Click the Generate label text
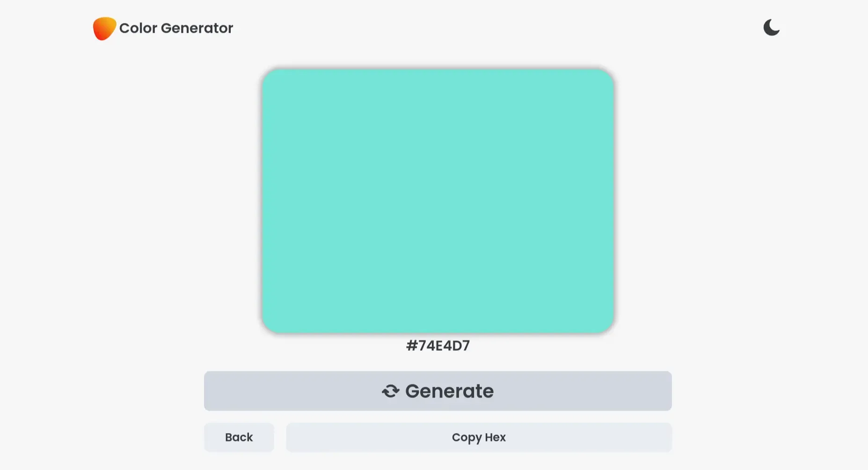Viewport: 868px width, 470px height. pyautogui.click(x=449, y=391)
